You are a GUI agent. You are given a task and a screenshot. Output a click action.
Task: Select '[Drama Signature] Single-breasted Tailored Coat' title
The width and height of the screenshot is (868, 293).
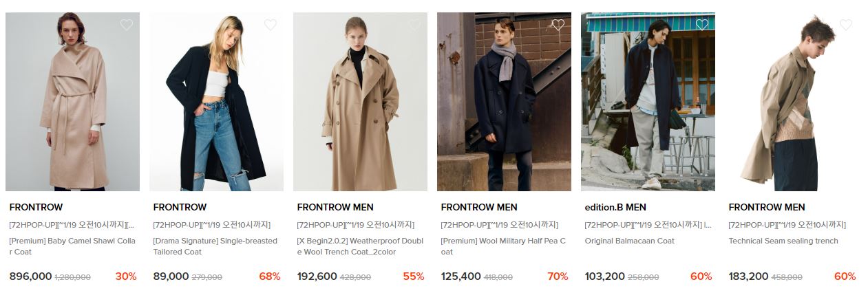[x=215, y=246]
